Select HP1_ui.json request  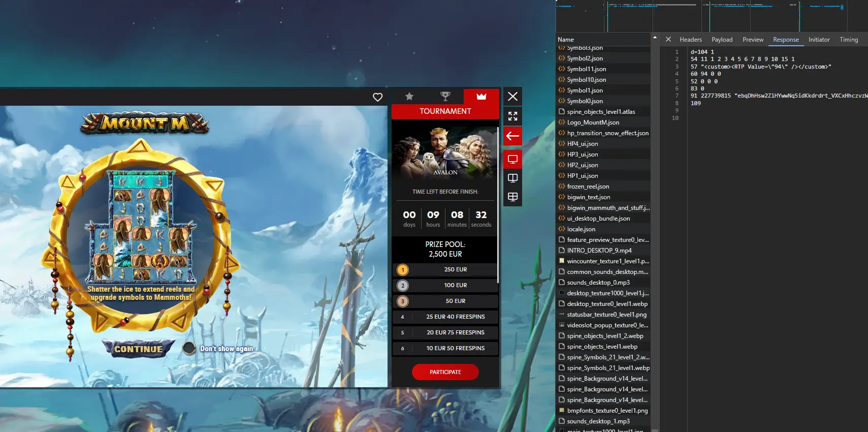point(603,176)
